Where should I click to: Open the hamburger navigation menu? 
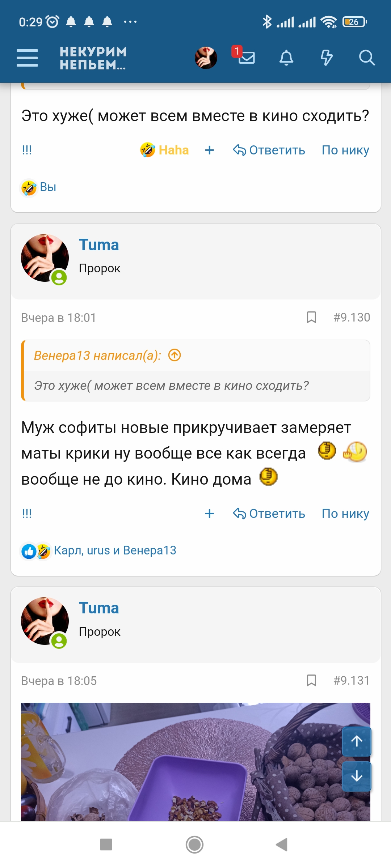tap(27, 58)
